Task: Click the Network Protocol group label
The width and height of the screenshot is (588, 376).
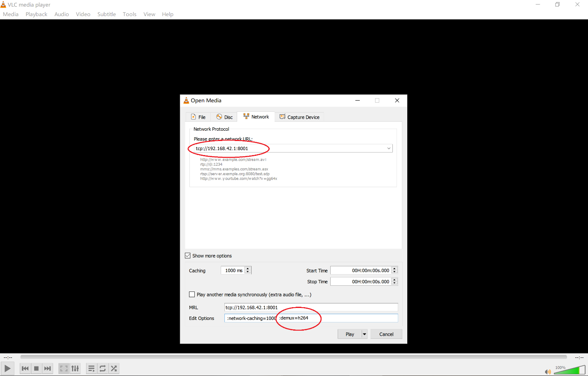Action: point(211,129)
